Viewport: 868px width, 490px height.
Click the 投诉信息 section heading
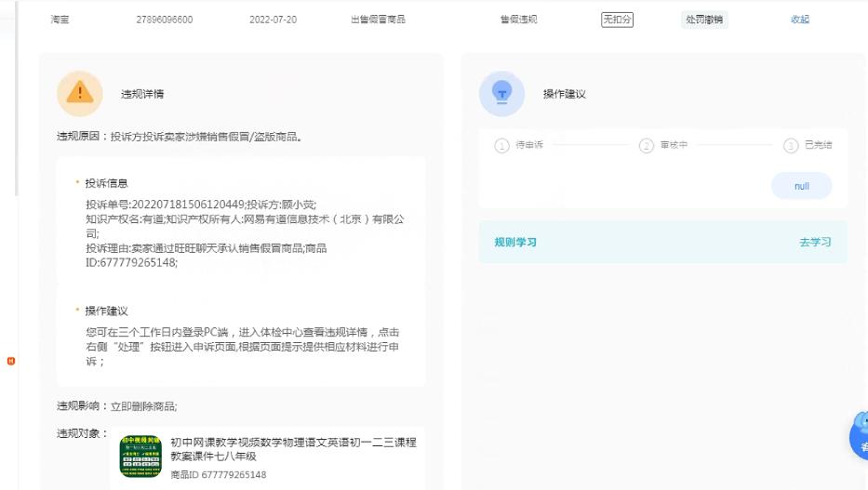pos(106,183)
